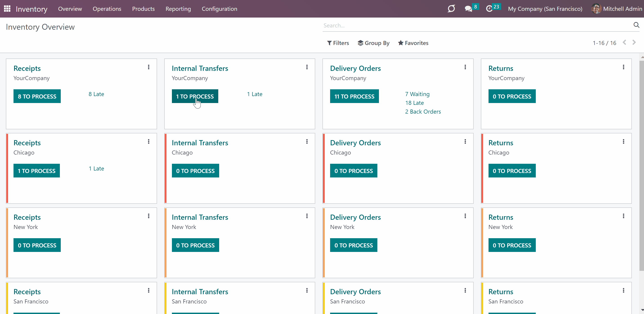This screenshot has width=644, height=314.
Task: Open the 7 Waiting delivery orders link
Action: [x=417, y=94]
